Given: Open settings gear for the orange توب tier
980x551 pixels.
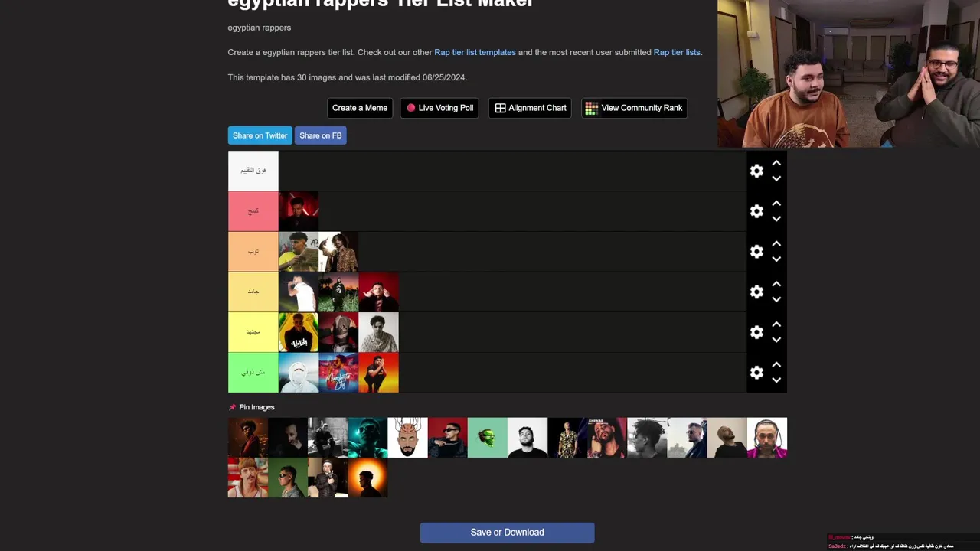Looking at the screenshot, I should (x=756, y=252).
